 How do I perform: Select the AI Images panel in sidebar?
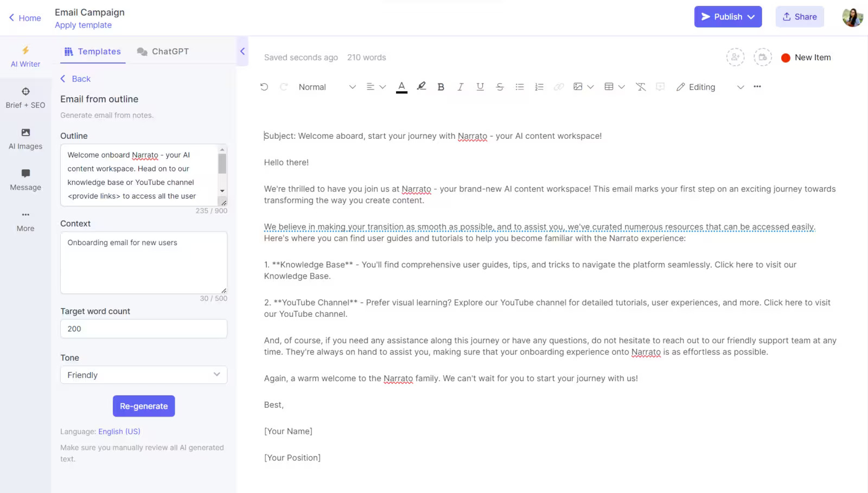coord(25,139)
